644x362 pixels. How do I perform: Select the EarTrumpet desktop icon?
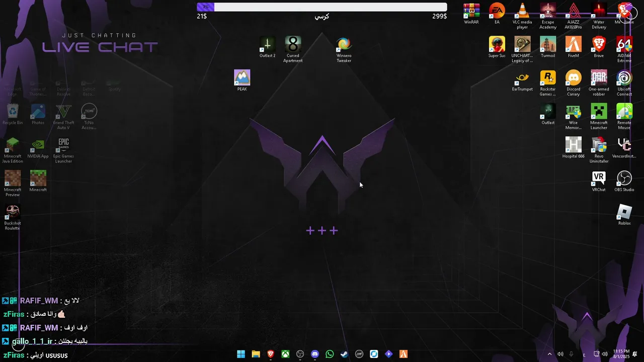point(522,80)
